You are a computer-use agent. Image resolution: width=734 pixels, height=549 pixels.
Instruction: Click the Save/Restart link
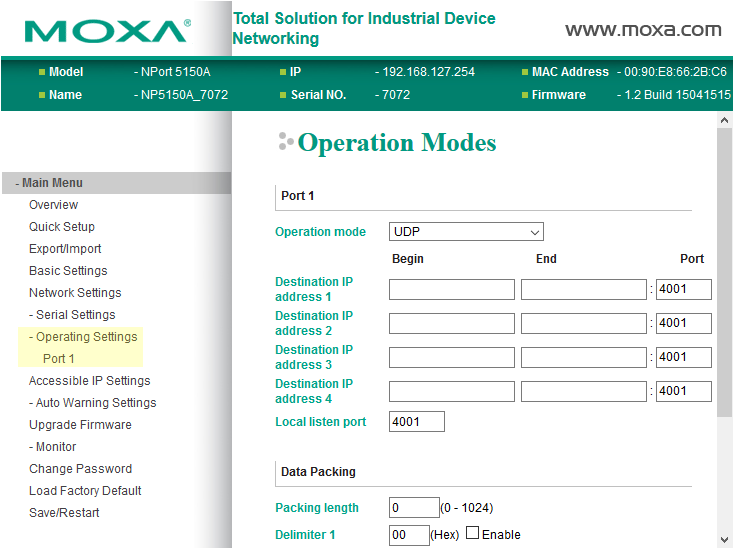point(64,513)
